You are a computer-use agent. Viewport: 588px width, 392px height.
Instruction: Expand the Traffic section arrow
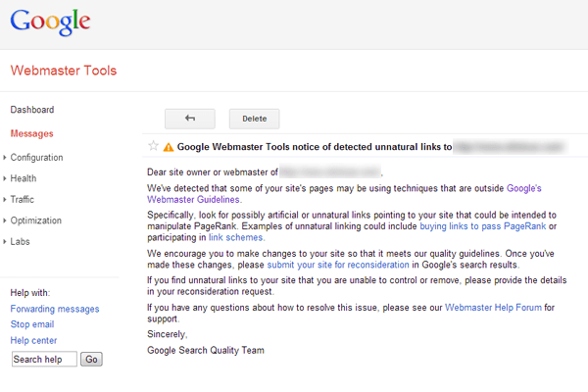tap(5, 200)
